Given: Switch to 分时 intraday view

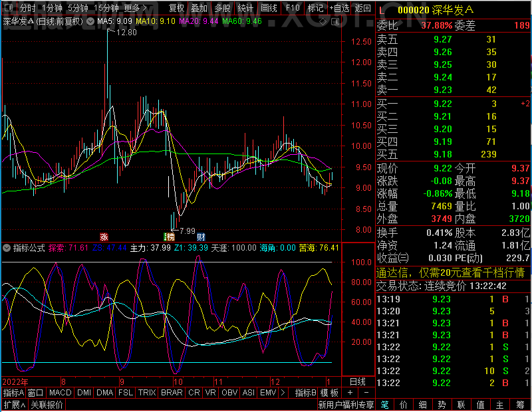Looking at the screenshot, I should (x=27, y=8).
